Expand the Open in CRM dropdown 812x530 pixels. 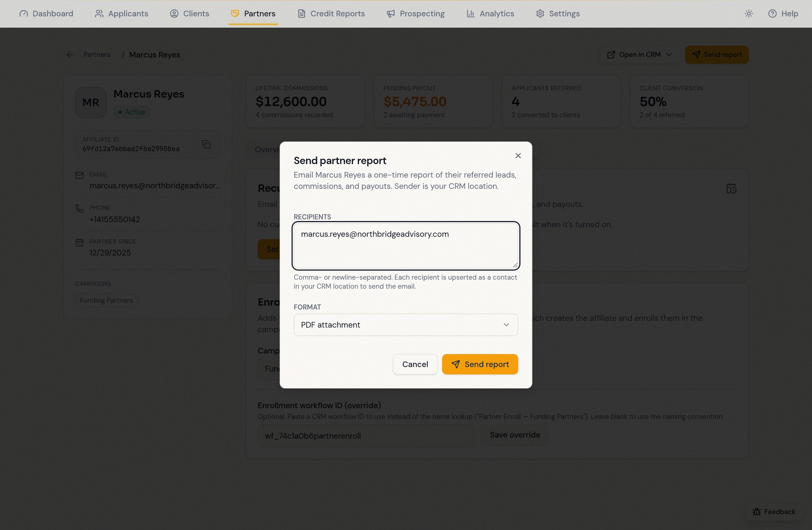639,55
